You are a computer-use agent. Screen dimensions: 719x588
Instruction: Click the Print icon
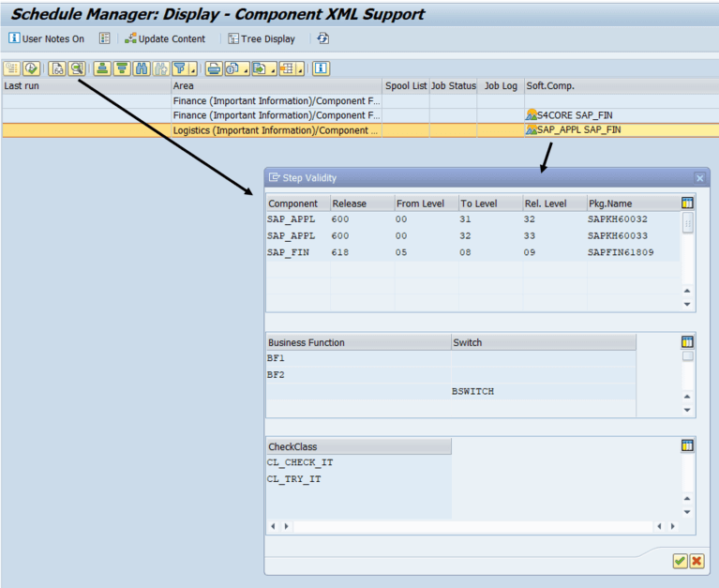pos(214,68)
